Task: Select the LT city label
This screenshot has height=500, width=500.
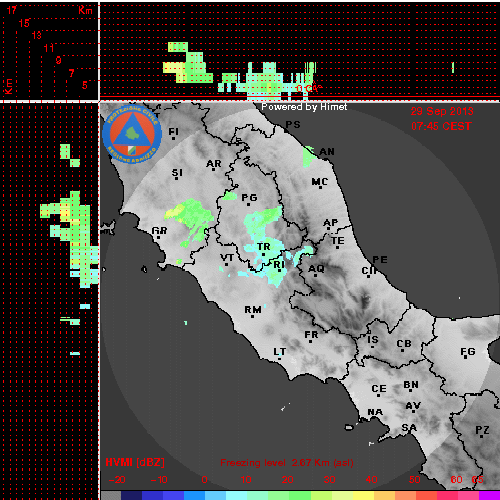Action: (280, 352)
